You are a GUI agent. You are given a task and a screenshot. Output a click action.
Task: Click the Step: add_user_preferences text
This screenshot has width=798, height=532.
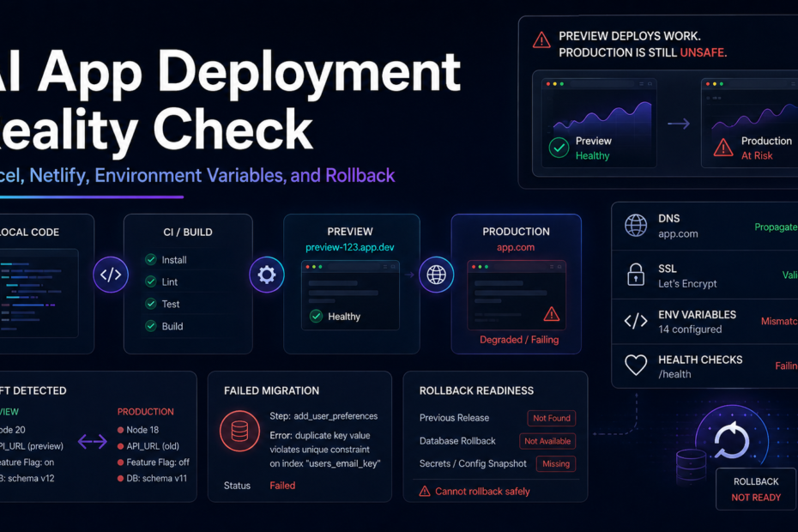[323, 416]
